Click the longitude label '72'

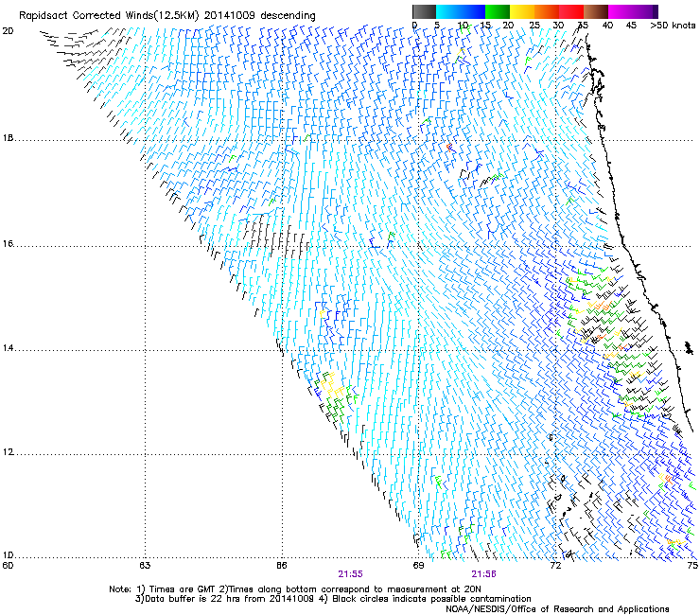pos(555,566)
